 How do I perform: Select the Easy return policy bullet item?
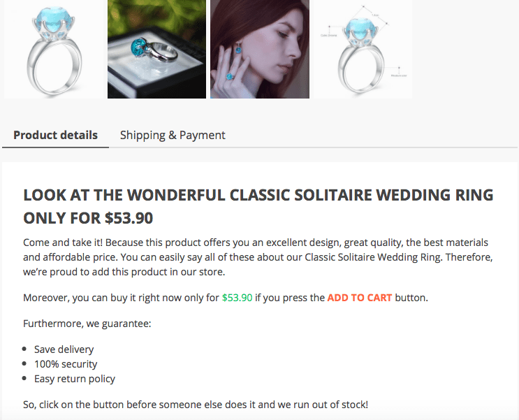point(75,379)
